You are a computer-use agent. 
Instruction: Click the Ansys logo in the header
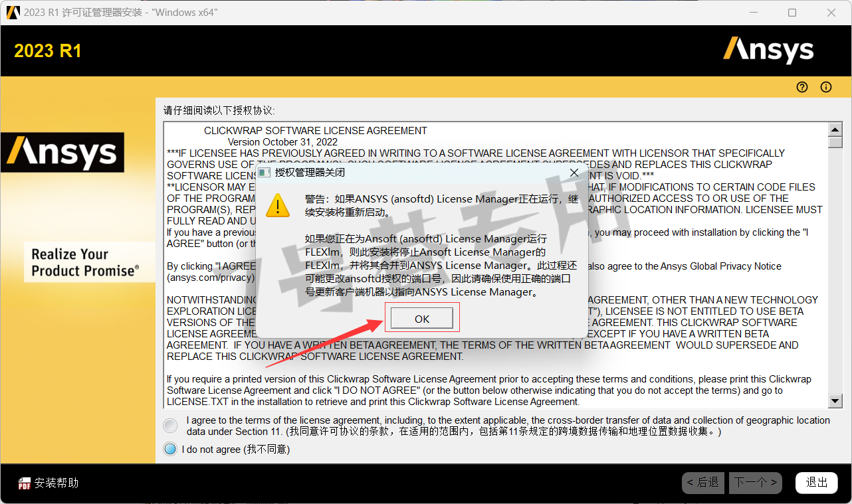tap(768, 50)
